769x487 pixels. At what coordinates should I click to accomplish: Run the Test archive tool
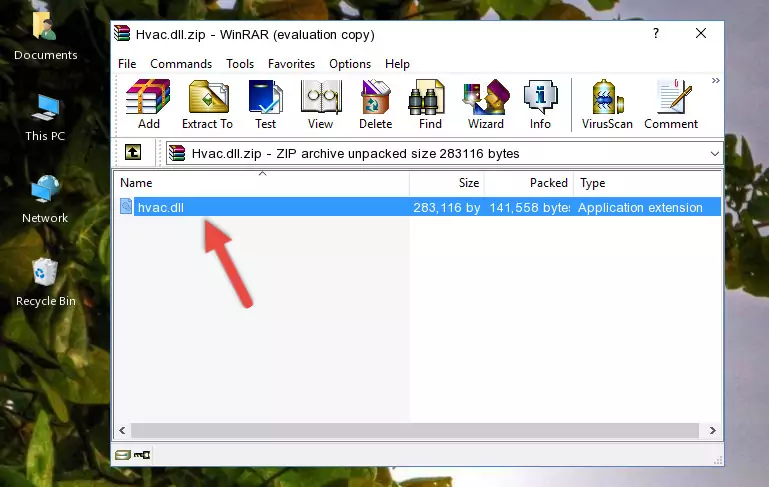tap(265, 104)
